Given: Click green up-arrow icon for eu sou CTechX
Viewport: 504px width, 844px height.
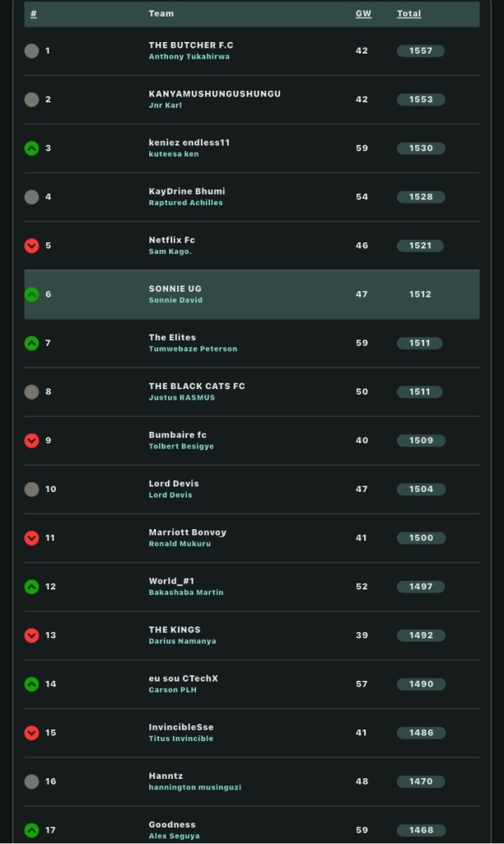Looking at the screenshot, I should tap(31, 684).
